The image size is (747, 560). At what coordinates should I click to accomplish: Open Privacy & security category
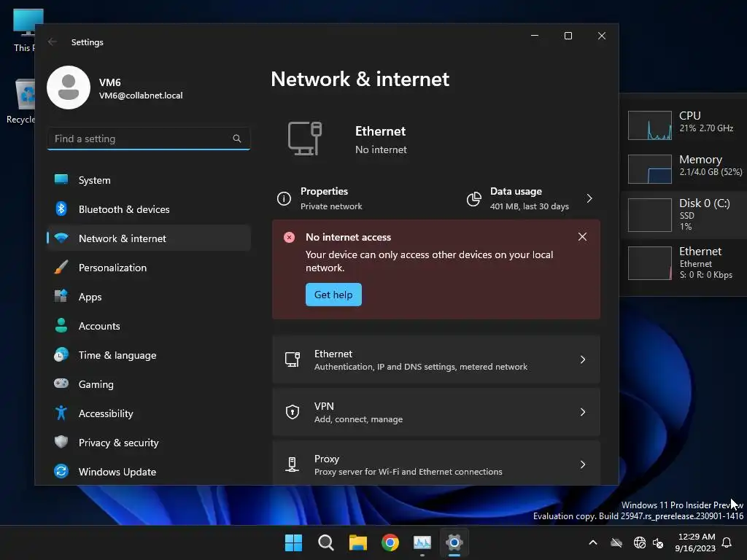(149, 443)
